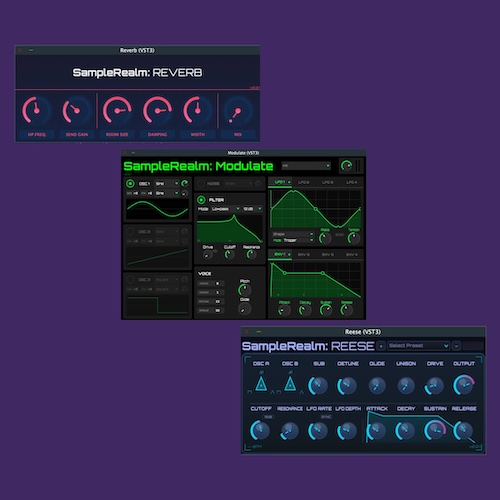The width and height of the screenshot is (500, 500).
Task: Click the OSC A triangle waveform icon
Action: (261, 384)
